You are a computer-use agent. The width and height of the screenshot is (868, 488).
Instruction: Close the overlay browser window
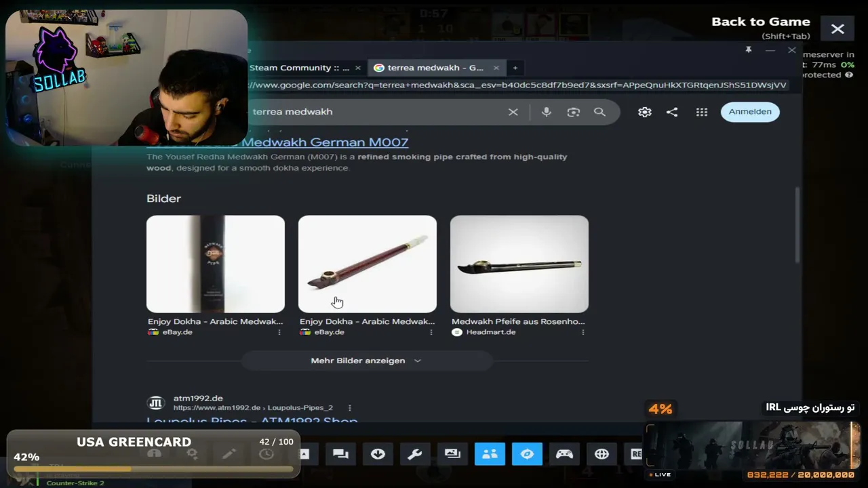click(792, 50)
